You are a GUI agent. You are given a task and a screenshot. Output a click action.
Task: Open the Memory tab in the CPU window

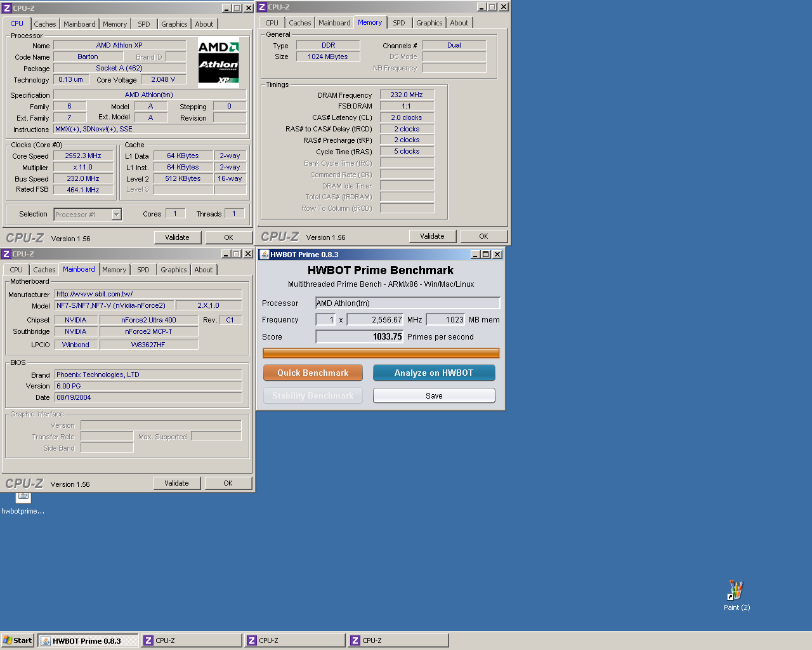point(115,24)
